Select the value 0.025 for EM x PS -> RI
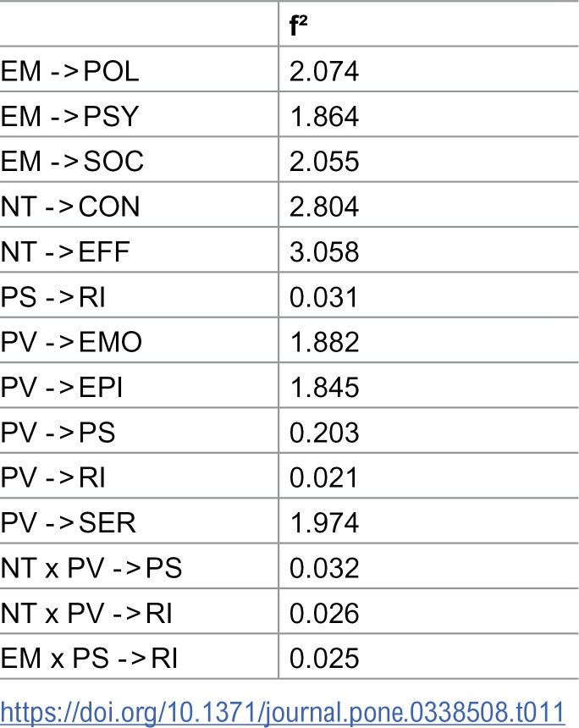 [x=324, y=658]
